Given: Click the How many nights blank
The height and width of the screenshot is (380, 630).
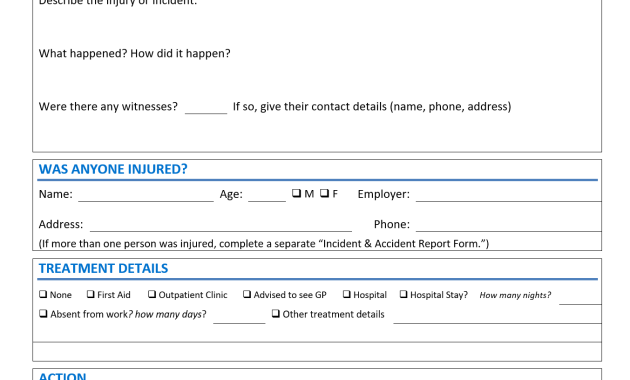Looking at the screenshot, I should [580, 299].
